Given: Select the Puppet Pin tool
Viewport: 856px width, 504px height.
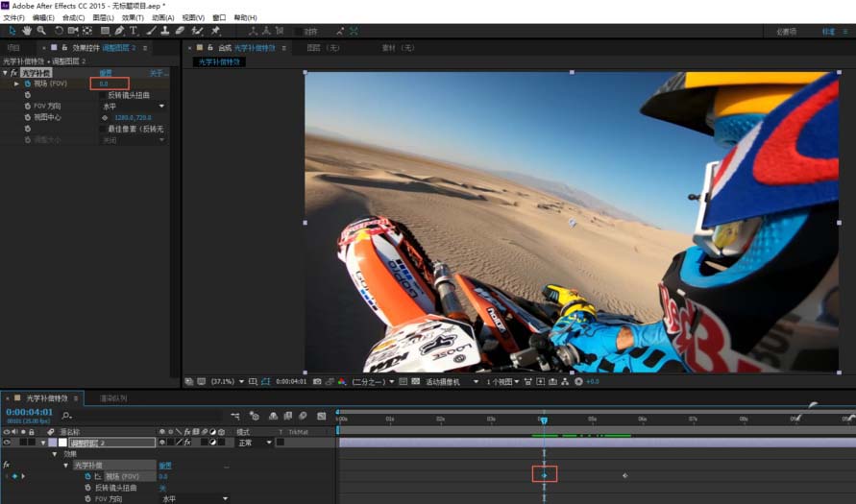Looking at the screenshot, I should pos(214,31).
